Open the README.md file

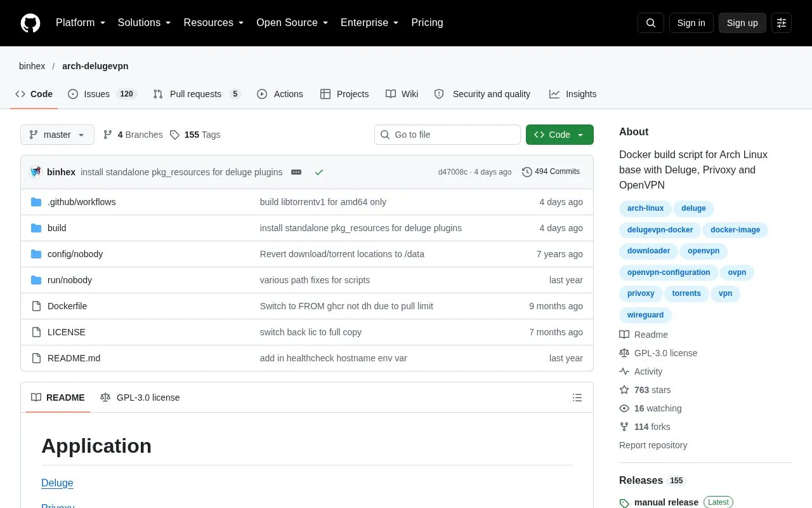click(74, 358)
